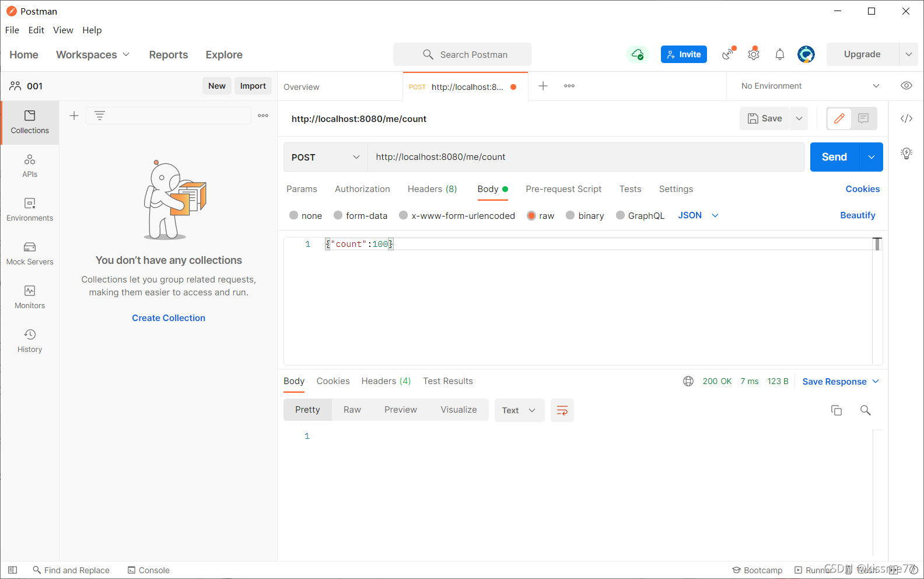This screenshot has height=579, width=924.
Task: Click the New button
Action: (x=217, y=86)
